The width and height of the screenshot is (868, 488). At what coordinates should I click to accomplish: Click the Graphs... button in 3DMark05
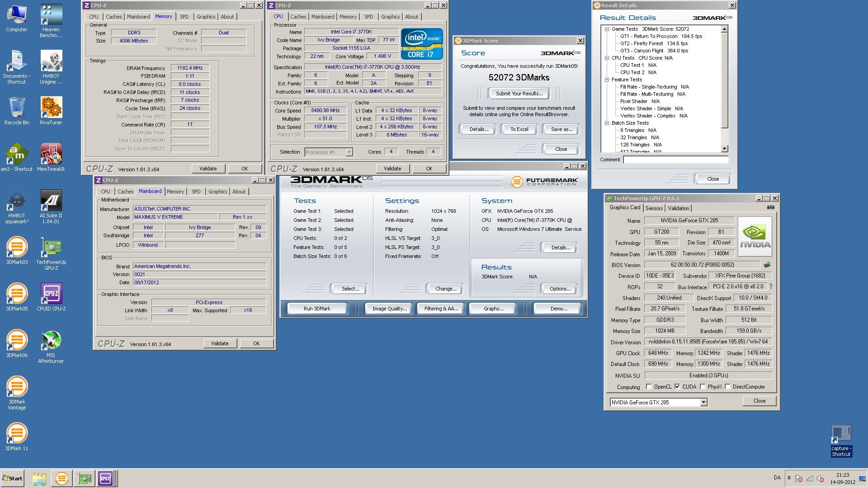(493, 309)
